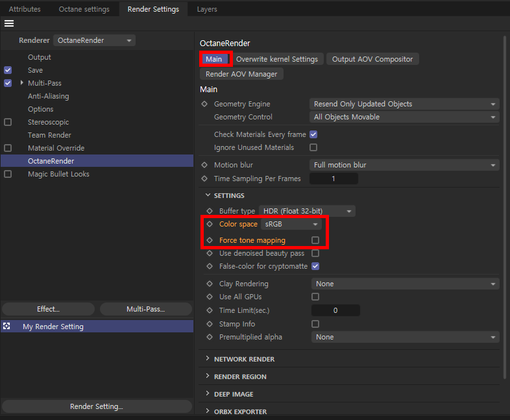Click the Time Limit(sec.) value field
Viewport: 510px width, 420px height.
click(335, 310)
